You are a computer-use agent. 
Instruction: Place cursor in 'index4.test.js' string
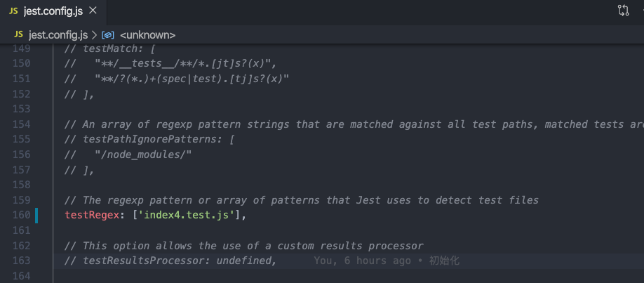[x=187, y=215]
